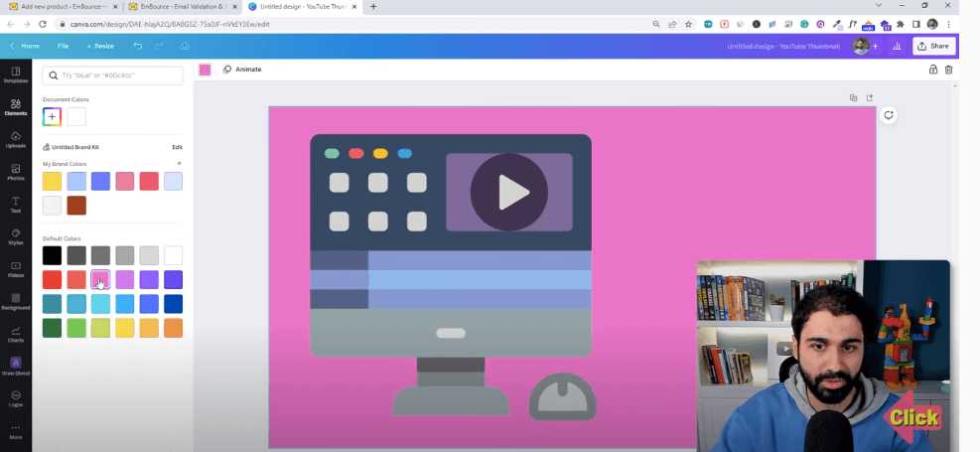Click the browser reload button
The image size is (980, 452).
(x=43, y=25)
